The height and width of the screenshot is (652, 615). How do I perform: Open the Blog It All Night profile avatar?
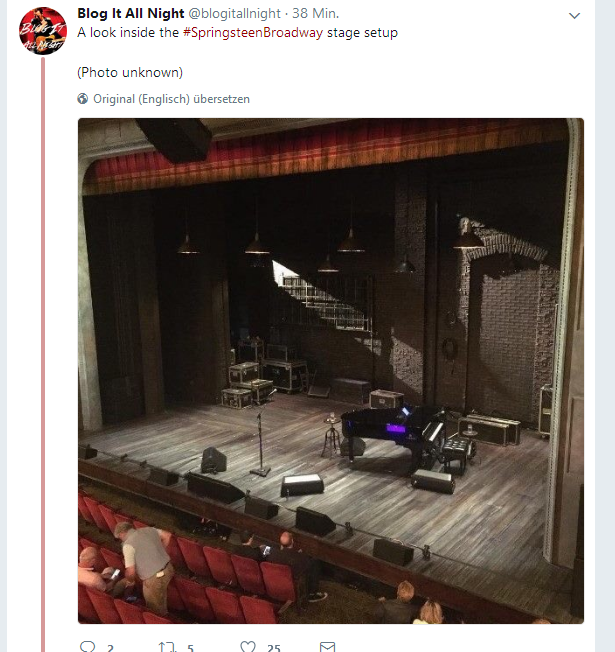pyautogui.click(x=42, y=31)
